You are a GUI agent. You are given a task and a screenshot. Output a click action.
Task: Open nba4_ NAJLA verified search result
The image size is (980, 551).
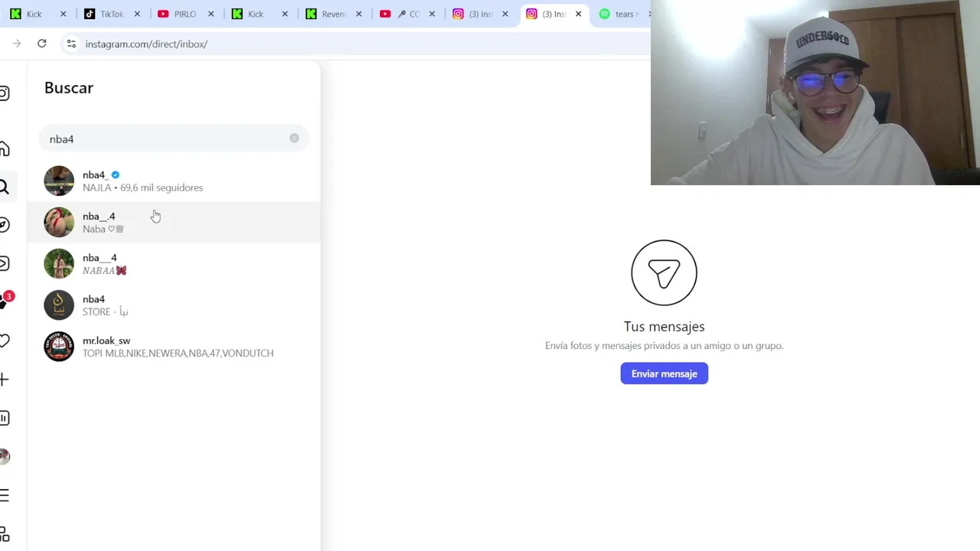pyautogui.click(x=174, y=181)
